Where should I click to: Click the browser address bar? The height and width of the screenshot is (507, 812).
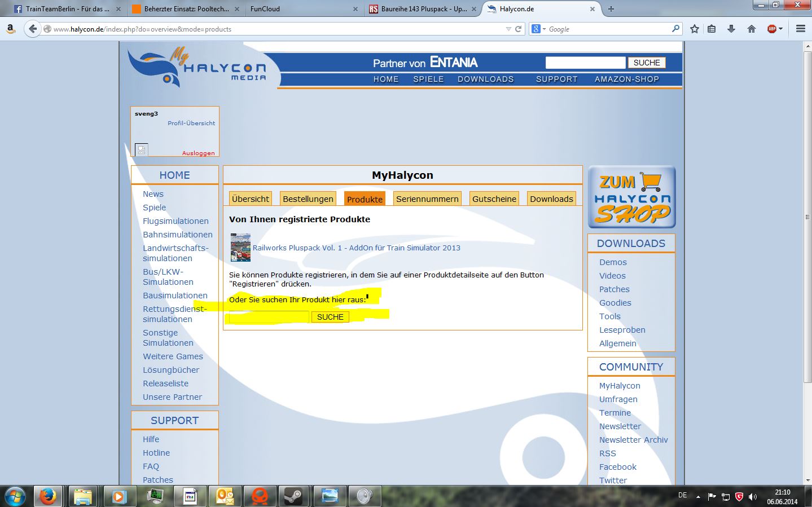(276, 29)
